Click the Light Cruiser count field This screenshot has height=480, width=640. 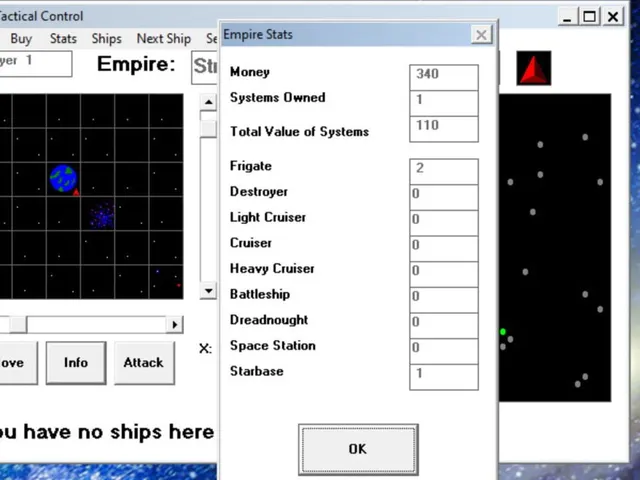point(444,223)
